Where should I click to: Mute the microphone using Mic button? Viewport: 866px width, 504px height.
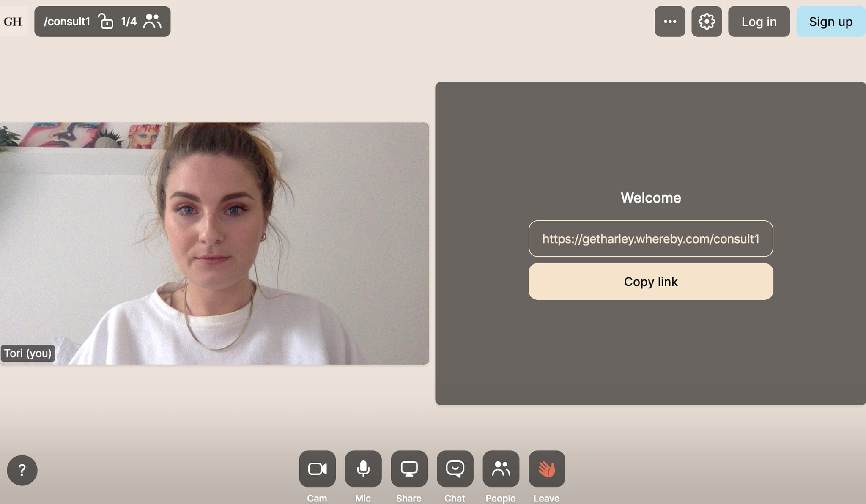tap(363, 468)
